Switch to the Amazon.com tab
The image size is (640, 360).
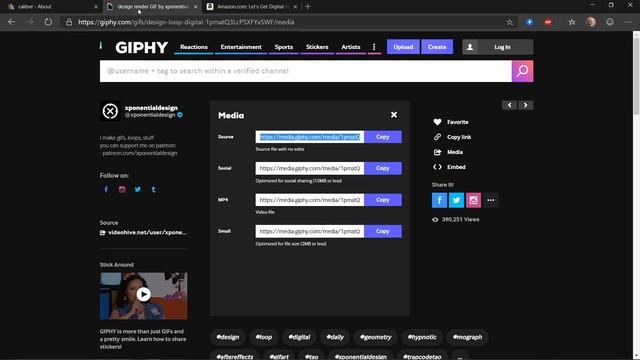point(252,7)
